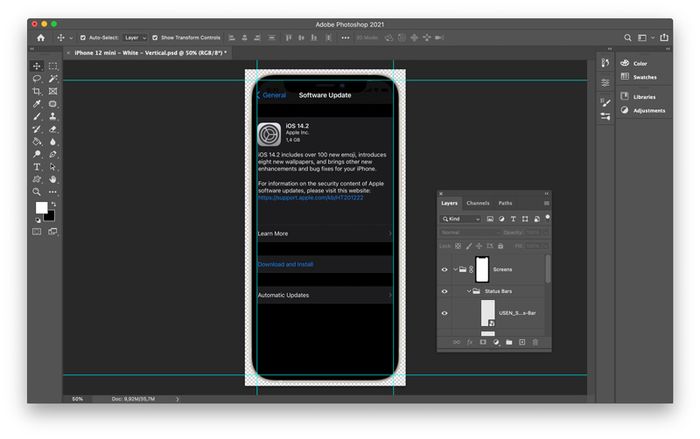Select the Move tool in toolbox
This screenshot has width=700, height=439.
click(x=37, y=66)
